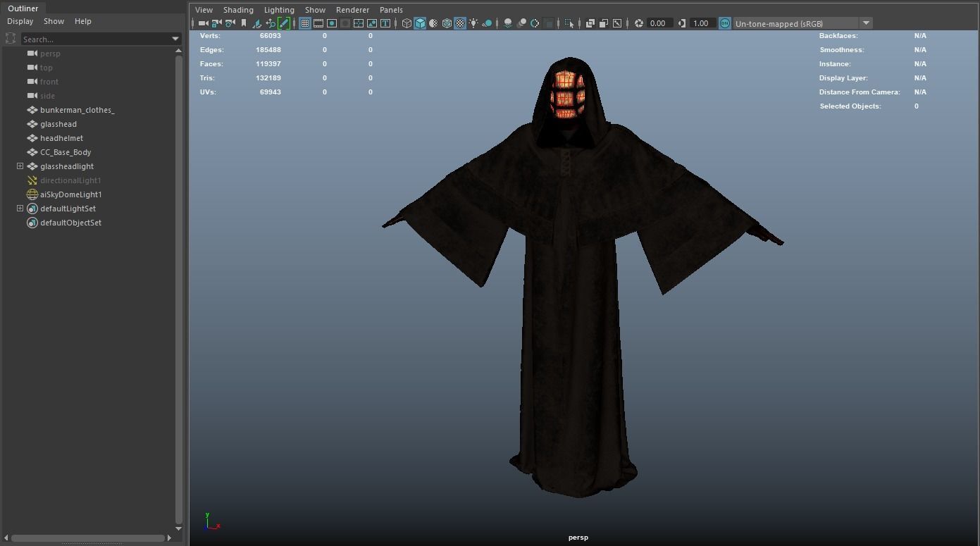Viewport: 980px width, 546px height.
Task: Toggle the Film Gate display
Action: pos(318,23)
